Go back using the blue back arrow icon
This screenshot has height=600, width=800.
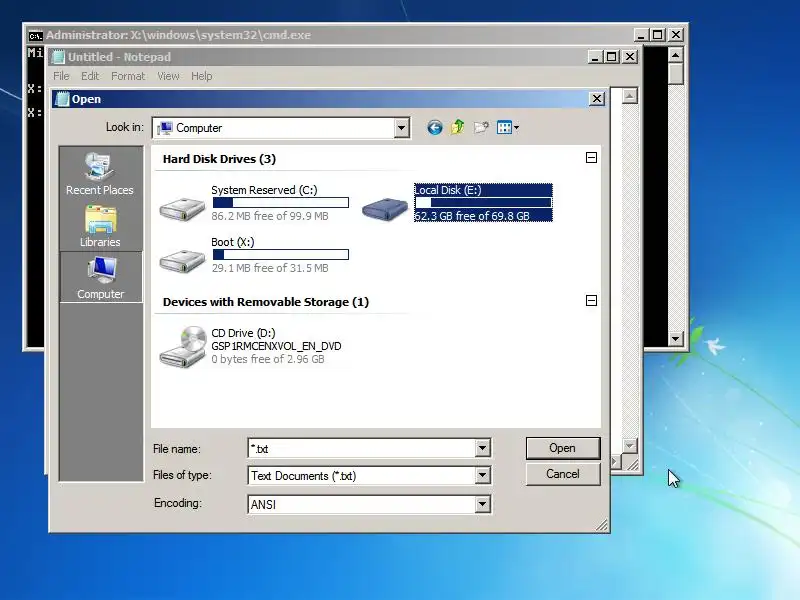(x=435, y=128)
